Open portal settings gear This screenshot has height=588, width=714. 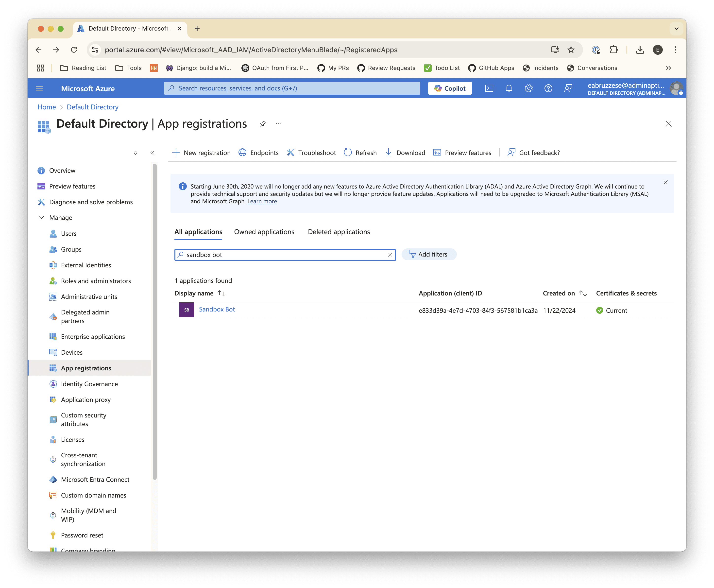(528, 88)
